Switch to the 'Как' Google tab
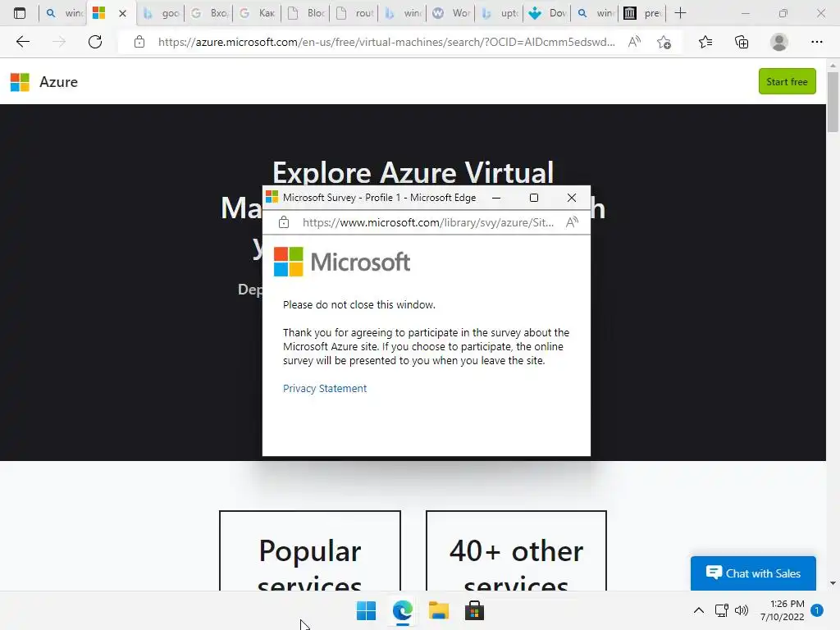This screenshot has width=840, height=630. click(x=258, y=13)
